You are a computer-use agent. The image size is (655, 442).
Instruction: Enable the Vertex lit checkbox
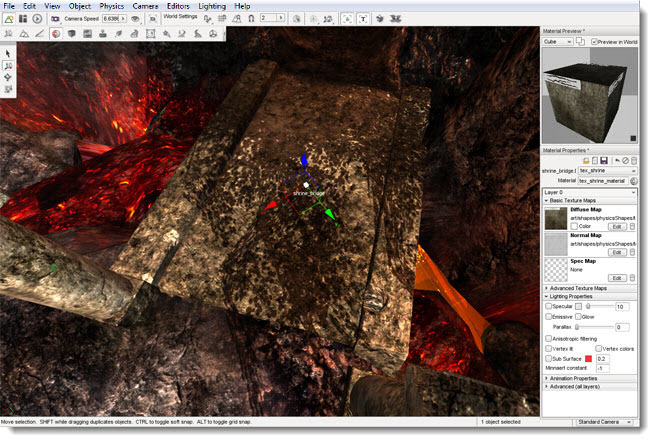click(x=548, y=349)
